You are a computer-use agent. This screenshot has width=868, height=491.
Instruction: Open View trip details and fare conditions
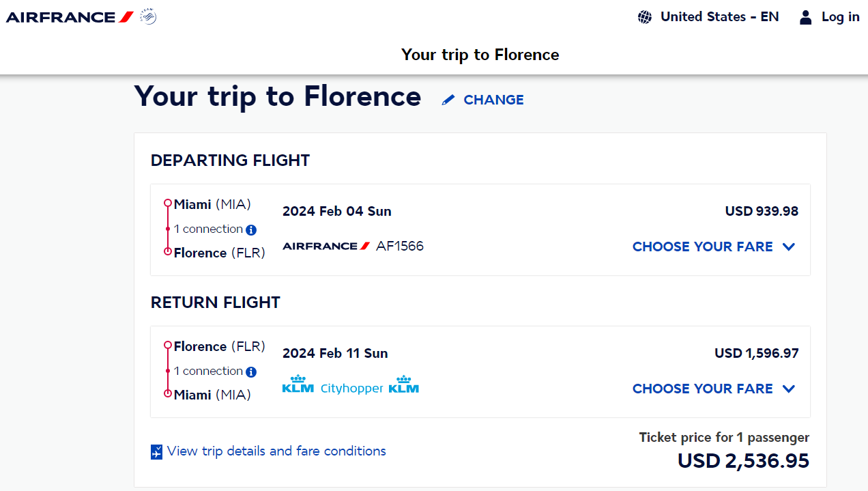[276, 451]
